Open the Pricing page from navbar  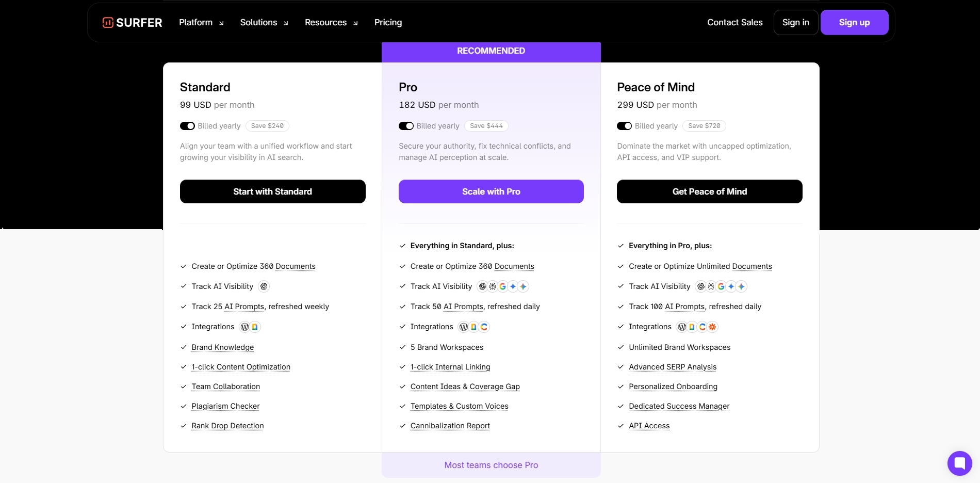pyautogui.click(x=388, y=23)
